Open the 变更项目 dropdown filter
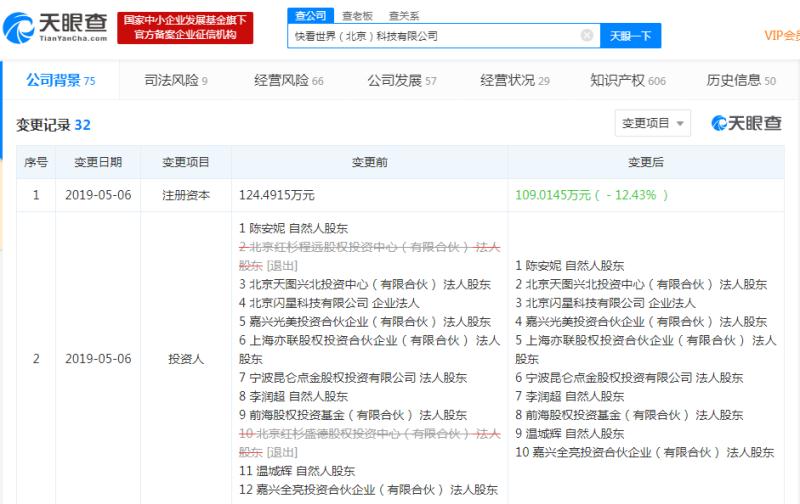The height and width of the screenshot is (504, 800). (x=652, y=123)
